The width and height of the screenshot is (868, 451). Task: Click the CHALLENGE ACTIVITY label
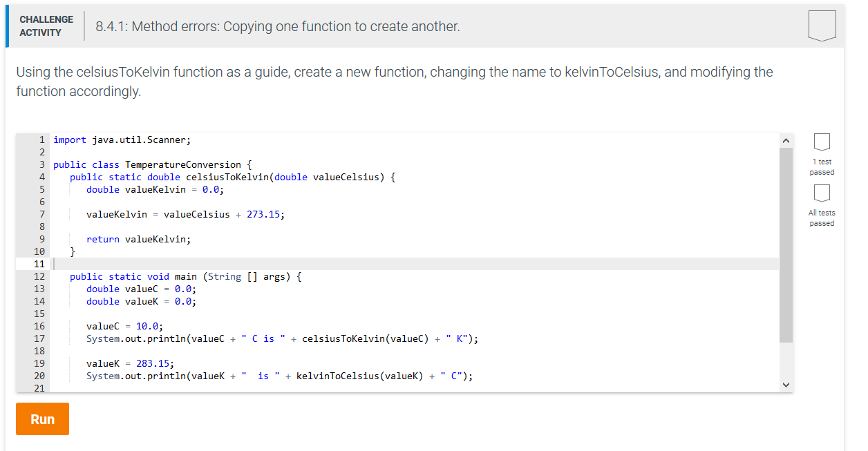click(x=46, y=24)
